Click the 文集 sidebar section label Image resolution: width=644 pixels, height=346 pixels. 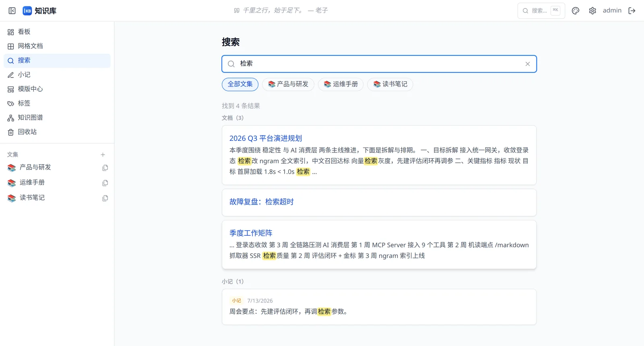pyautogui.click(x=12, y=154)
